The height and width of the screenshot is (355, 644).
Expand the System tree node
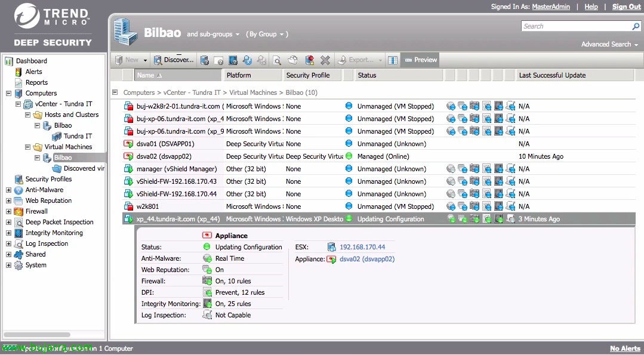[8, 265]
